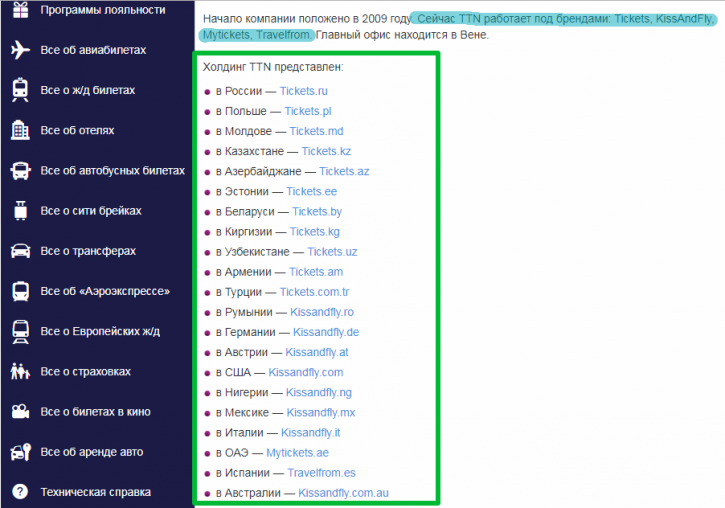Follow the Tickets.ru link
725x508 pixels.
[303, 91]
